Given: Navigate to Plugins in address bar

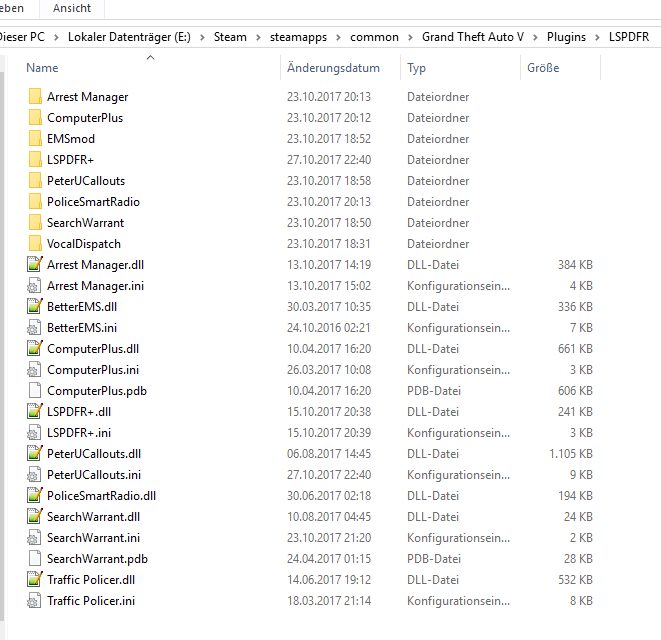Looking at the screenshot, I should click(x=567, y=37).
